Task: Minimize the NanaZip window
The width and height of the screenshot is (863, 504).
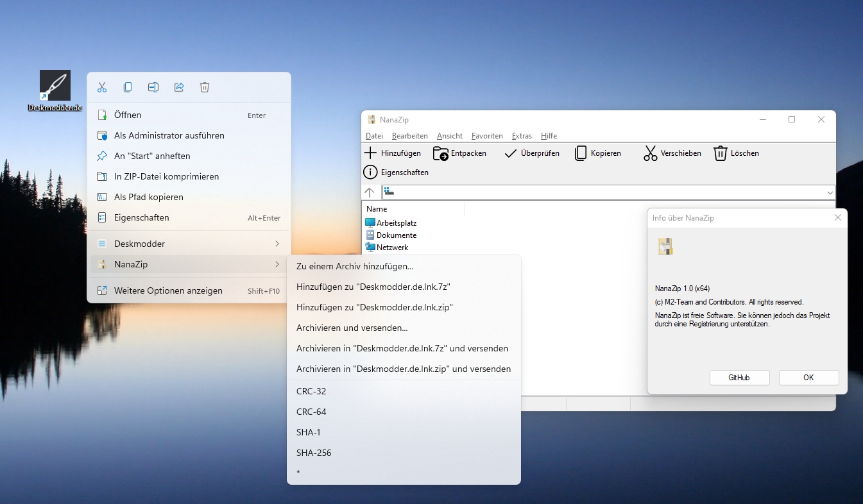Action: pyautogui.click(x=763, y=119)
